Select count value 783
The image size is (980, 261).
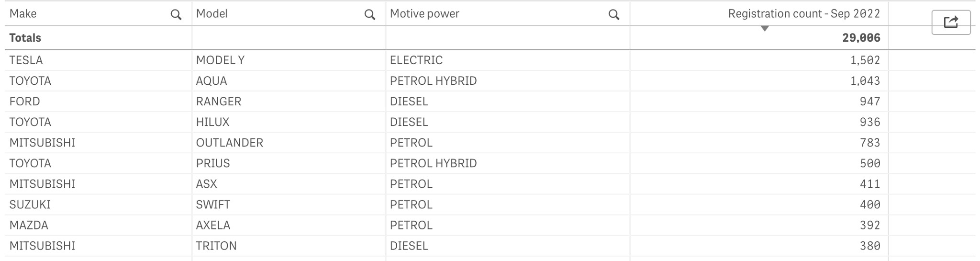point(870,143)
